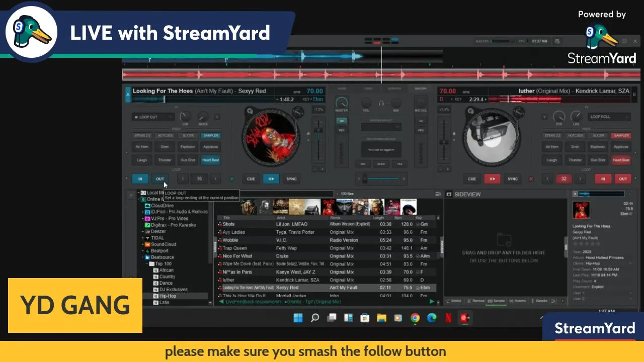Fire the Explosion sample pad on deck A

[188, 147]
